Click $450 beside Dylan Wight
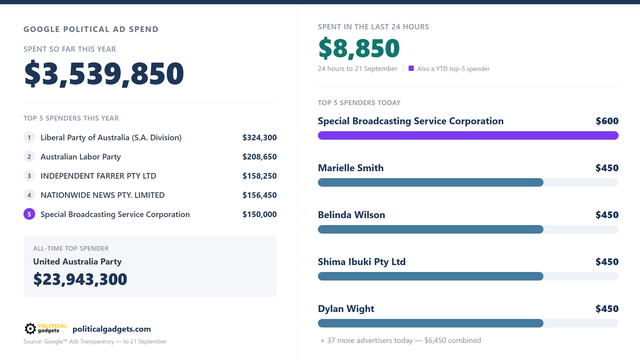Image resolution: width=640 pixels, height=360 pixels. tap(607, 309)
